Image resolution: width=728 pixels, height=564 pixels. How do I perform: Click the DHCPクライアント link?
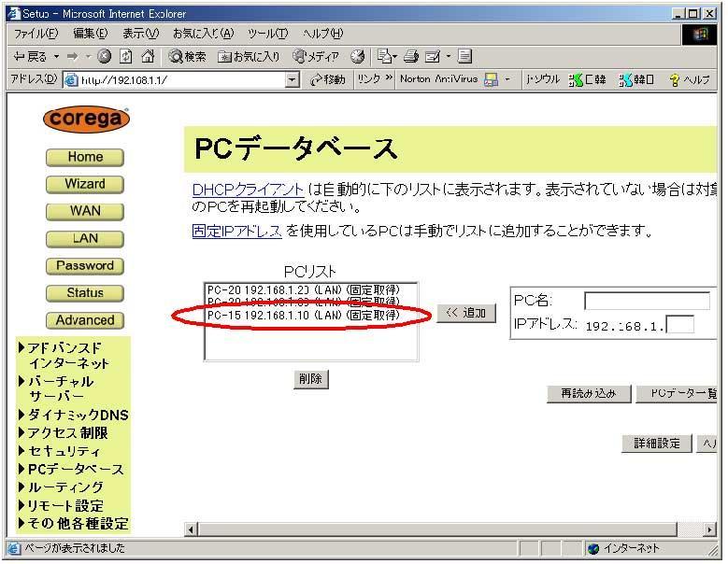pyautogui.click(x=248, y=190)
